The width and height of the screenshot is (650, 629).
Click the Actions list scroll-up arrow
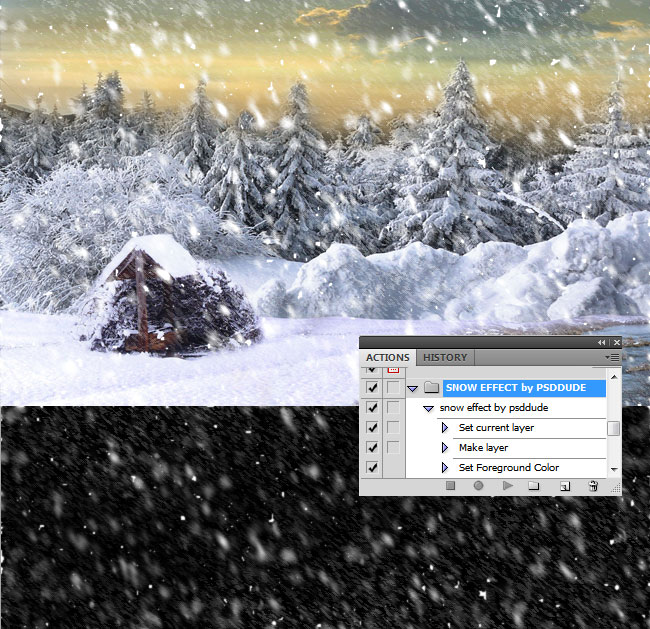click(614, 376)
